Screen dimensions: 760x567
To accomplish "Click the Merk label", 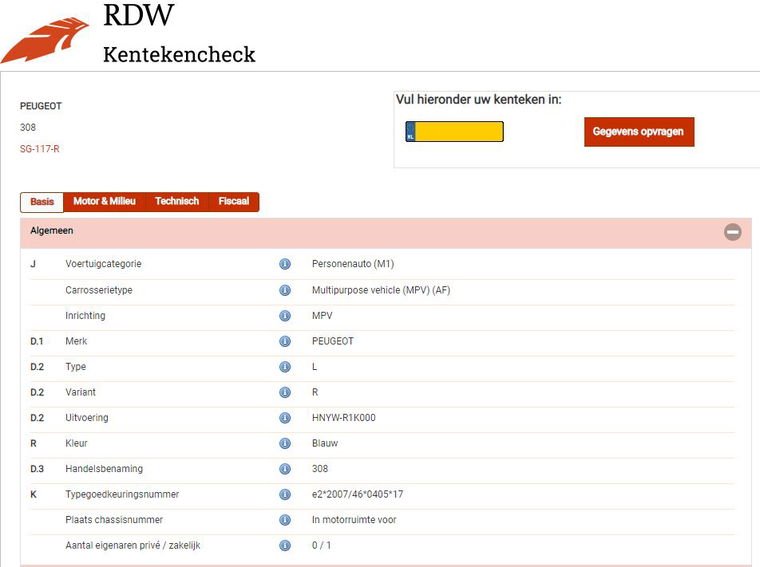I will [76, 341].
